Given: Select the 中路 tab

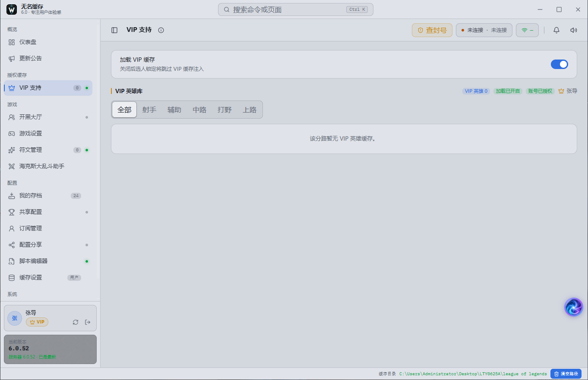Looking at the screenshot, I should [x=199, y=110].
